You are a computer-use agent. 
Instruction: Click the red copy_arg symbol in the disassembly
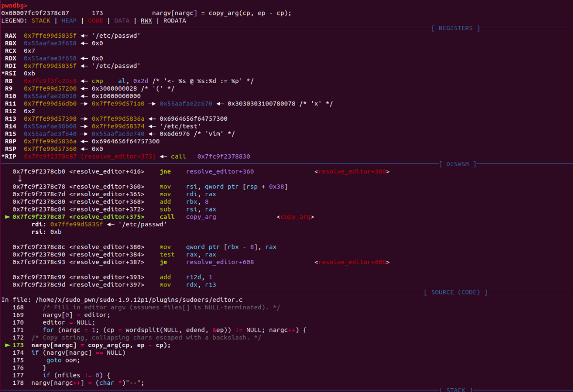[295, 217]
